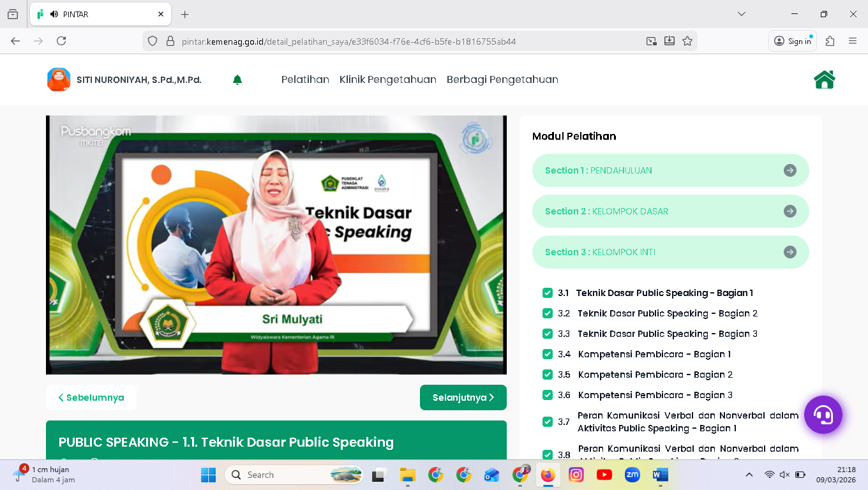The height and width of the screenshot is (490, 868).
Task: Open the Pelatihan menu
Action: point(305,80)
